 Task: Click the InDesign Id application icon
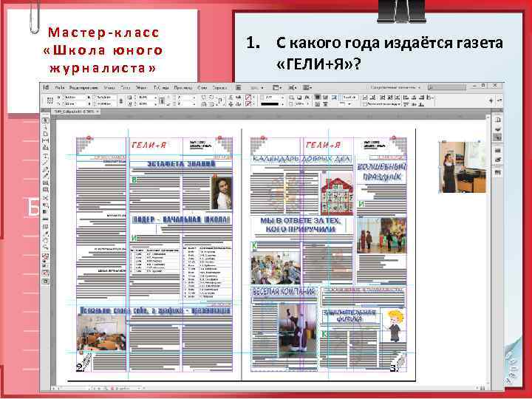coord(46,87)
